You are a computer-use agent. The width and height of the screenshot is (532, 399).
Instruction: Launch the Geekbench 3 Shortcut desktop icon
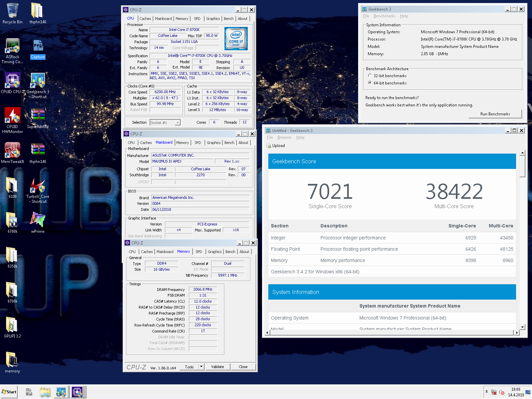point(38,86)
